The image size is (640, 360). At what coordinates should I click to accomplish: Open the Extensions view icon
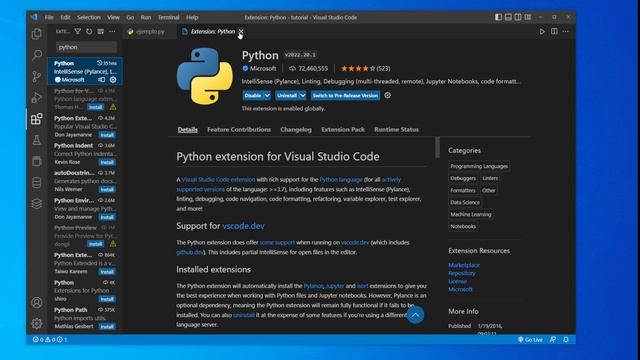pos(36,119)
